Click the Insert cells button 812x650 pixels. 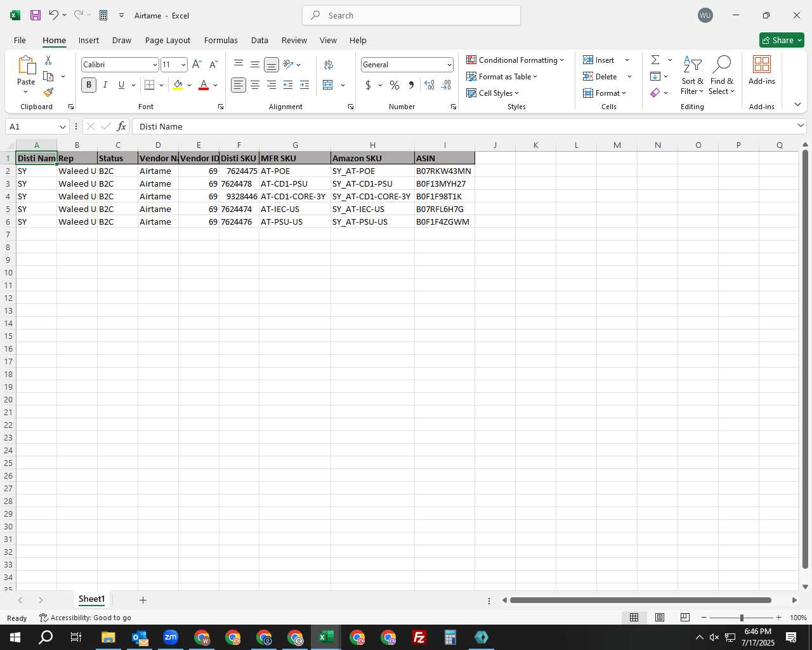(x=599, y=60)
